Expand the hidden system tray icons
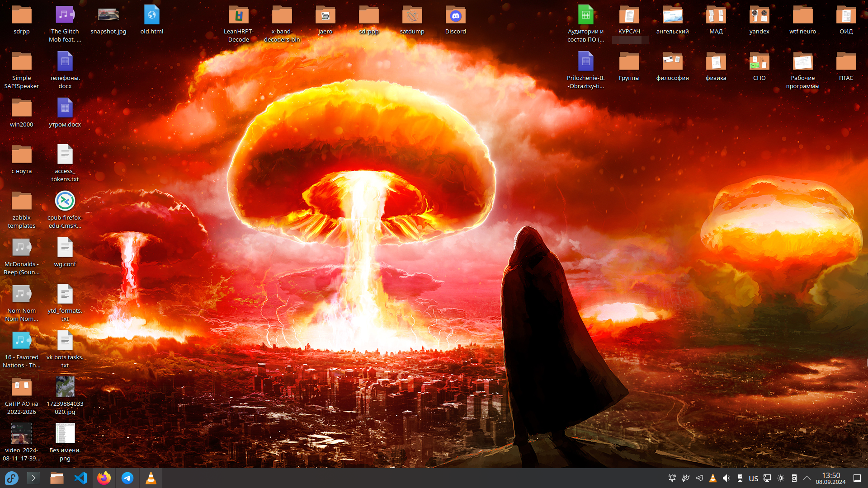This screenshot has width=868, height=488. click(x=807, y=478)
